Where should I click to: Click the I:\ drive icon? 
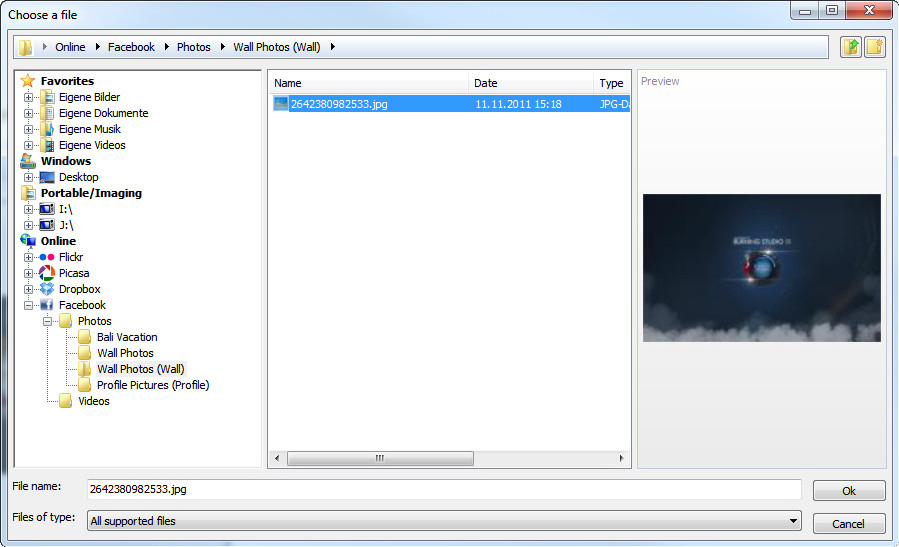click(x=47, y=209)
